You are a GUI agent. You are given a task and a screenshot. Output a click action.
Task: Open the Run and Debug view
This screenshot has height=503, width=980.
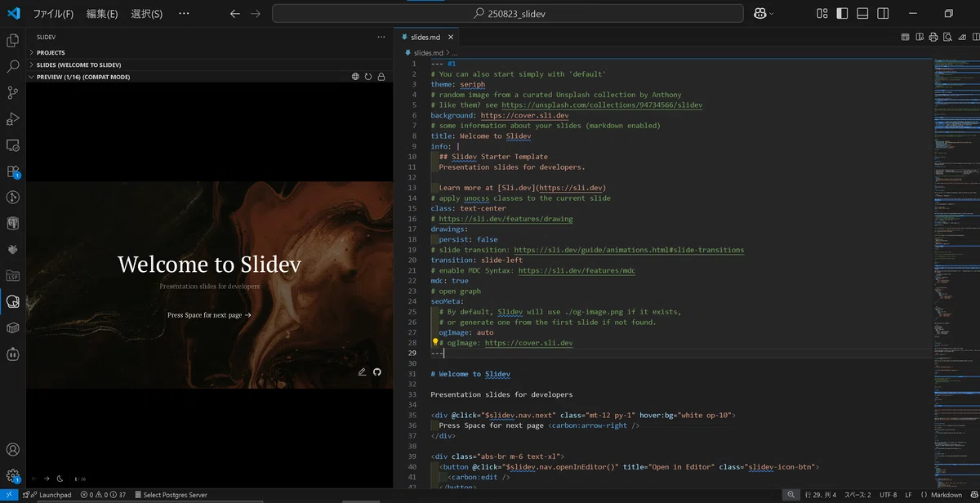point(13,118)
